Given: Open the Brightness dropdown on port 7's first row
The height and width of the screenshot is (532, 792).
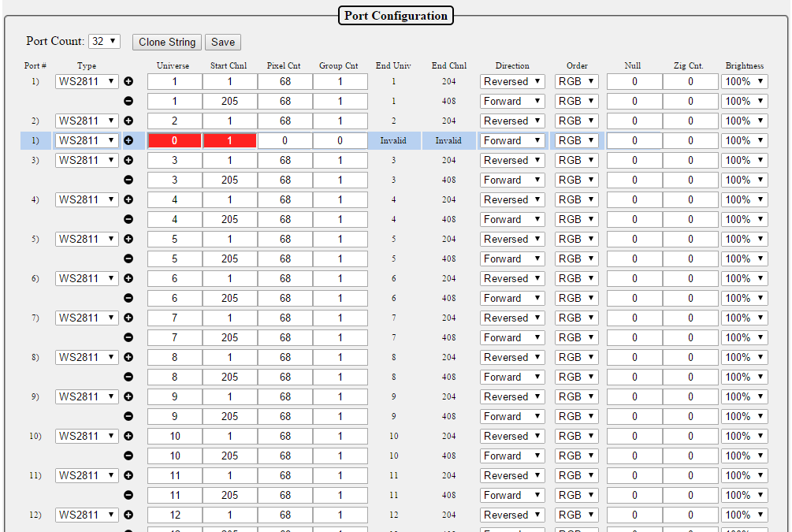Looking at the screenshot, I should click(745, 318).
